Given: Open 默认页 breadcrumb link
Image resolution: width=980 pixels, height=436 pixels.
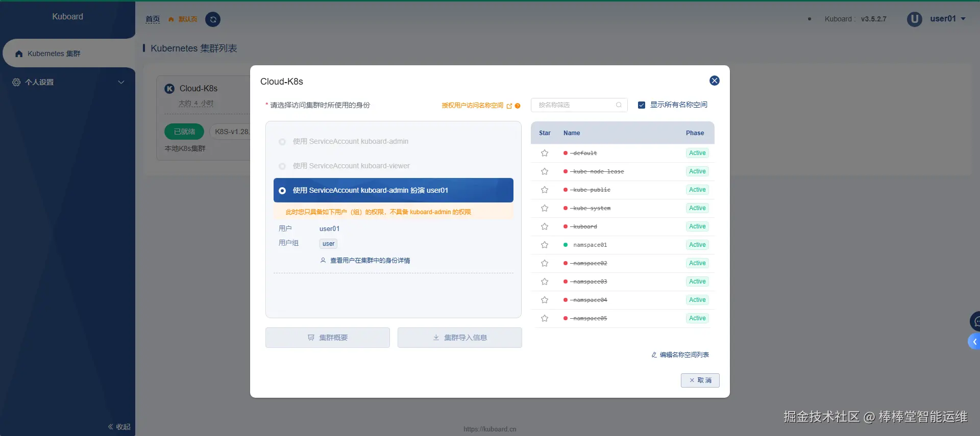Looking at the screenshot, I should pyautogui.click(x=183, y=19).
